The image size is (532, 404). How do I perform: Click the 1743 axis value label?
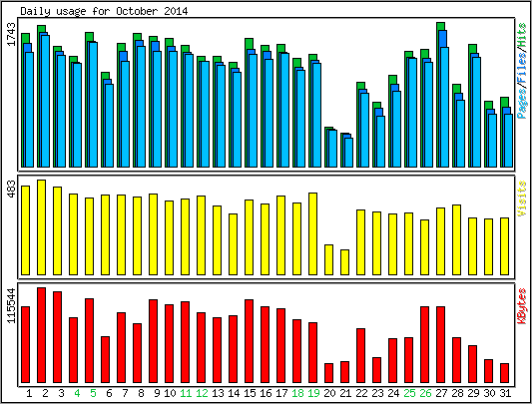(x=11, y=35)
